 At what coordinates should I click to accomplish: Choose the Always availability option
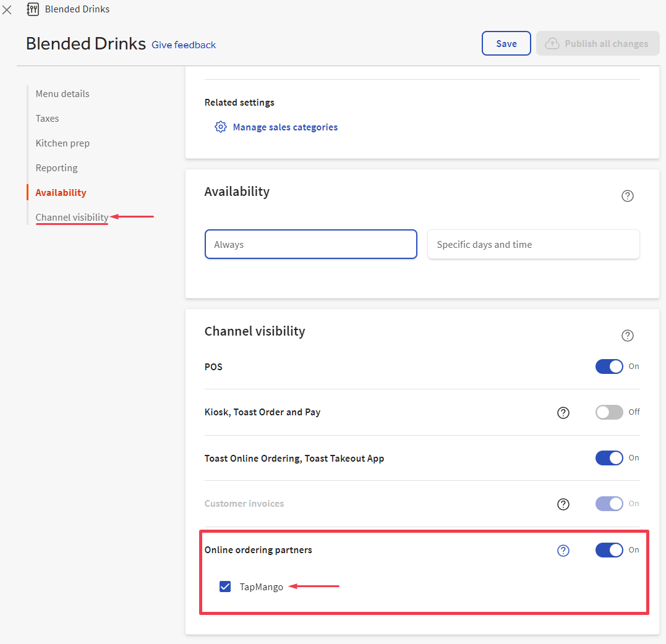click(310, 244)
